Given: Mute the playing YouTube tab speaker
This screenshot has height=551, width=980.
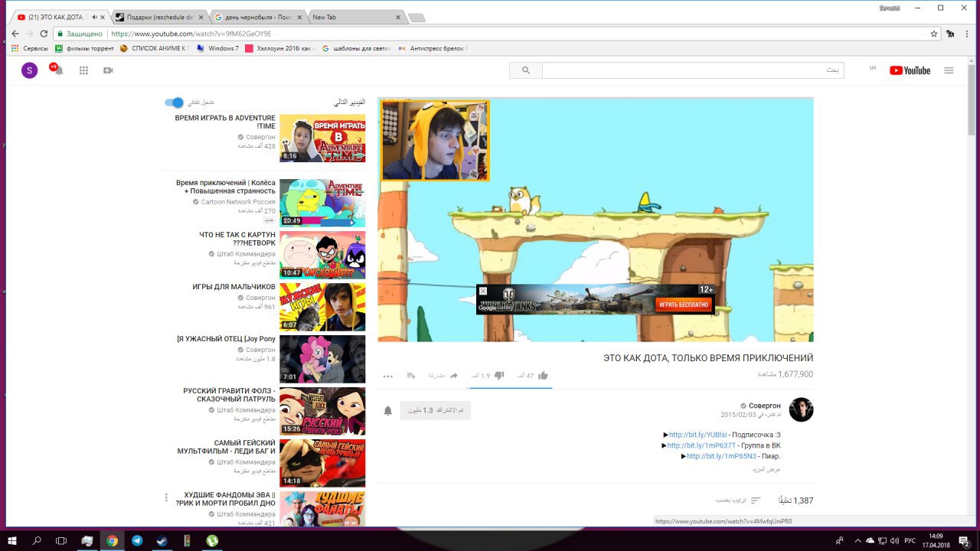Looking at the screenshot, I should click(x=93, y=17).
